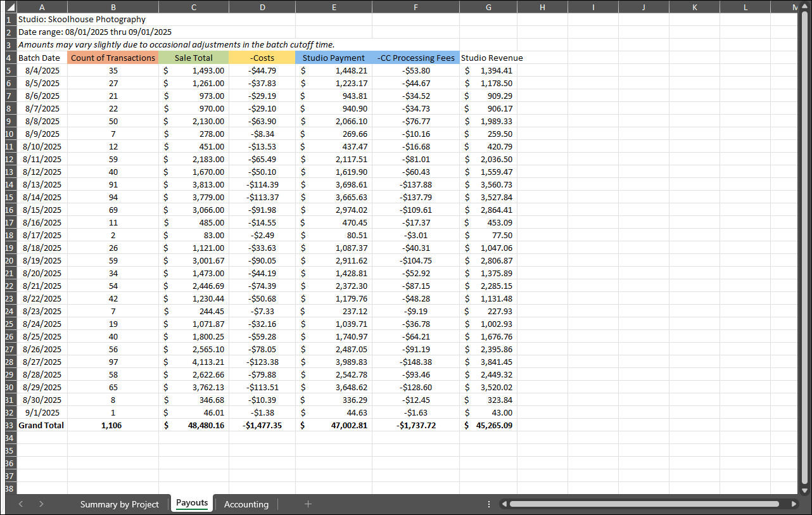The height and width of the screenshot is (515, 812).
Task: Click vertical scrollbar down arrow
Action: pos(805,490)
